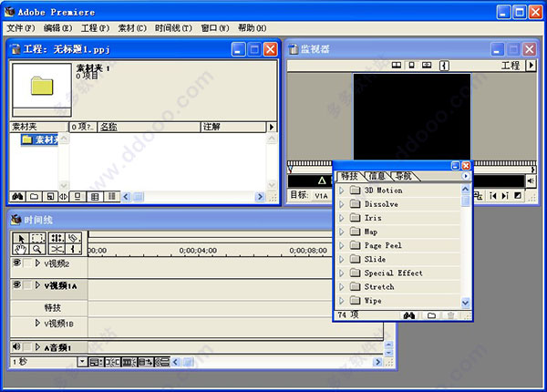The image size is (547, 392).
Task: Open the project window column flyout arrow
Action: pyautogui.click(x=272, y=127)
